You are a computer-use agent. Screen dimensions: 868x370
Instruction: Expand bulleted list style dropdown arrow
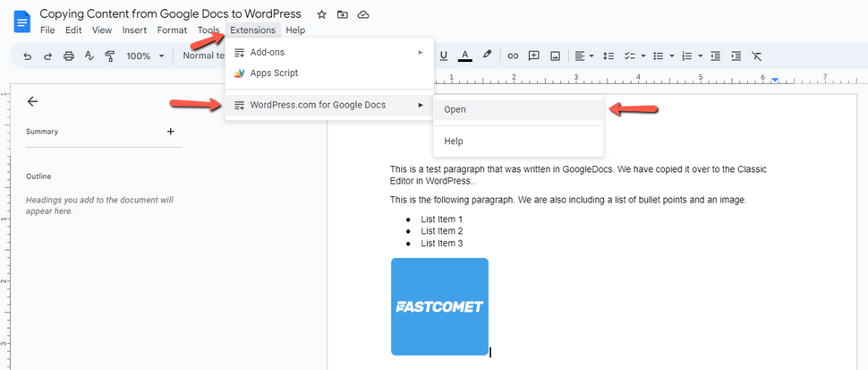pyautogui.click(x=672, y=56)
